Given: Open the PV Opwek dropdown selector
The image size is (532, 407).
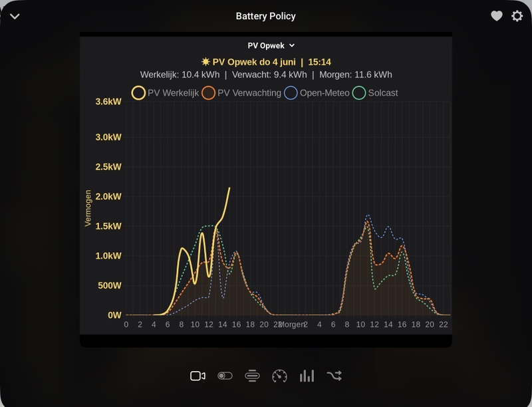Looking at the screenshot, I should pos(271,46).
